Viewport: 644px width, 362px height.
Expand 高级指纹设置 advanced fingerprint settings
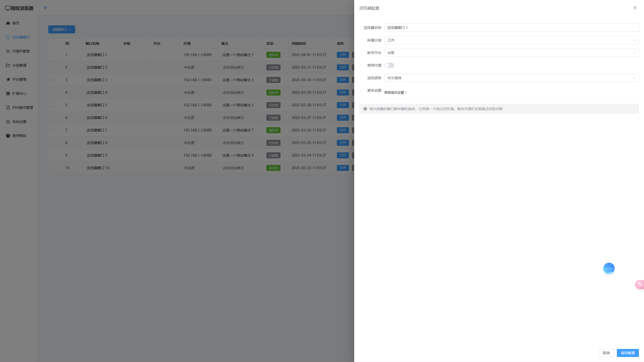click(x=395, y=93)
